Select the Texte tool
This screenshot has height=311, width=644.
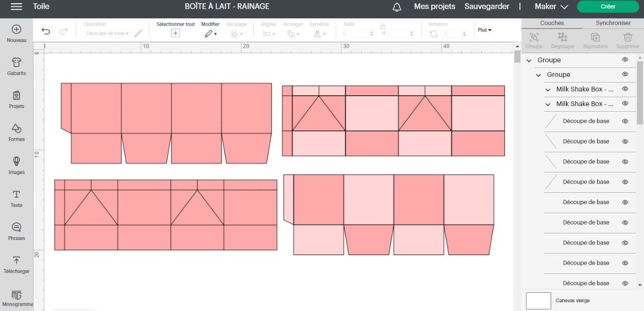(x=16, y=194)
